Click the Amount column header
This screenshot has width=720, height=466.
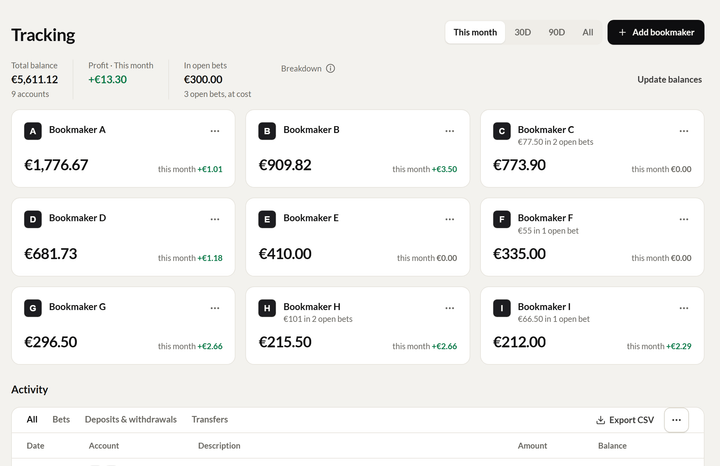pos(532,445)
